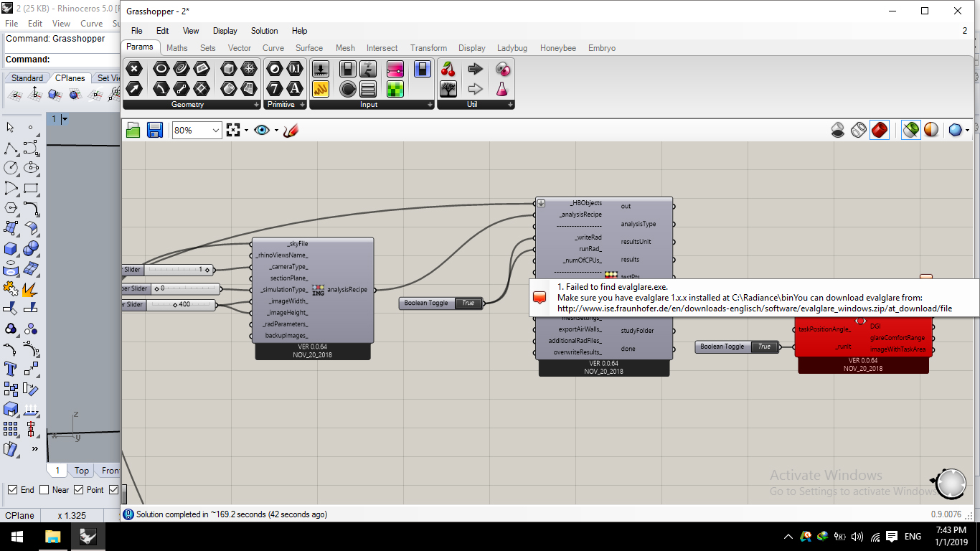This screenshot has height=551, width=980.
Task: Open the Zoom Extents dropdown arrow
Action: 245,131
